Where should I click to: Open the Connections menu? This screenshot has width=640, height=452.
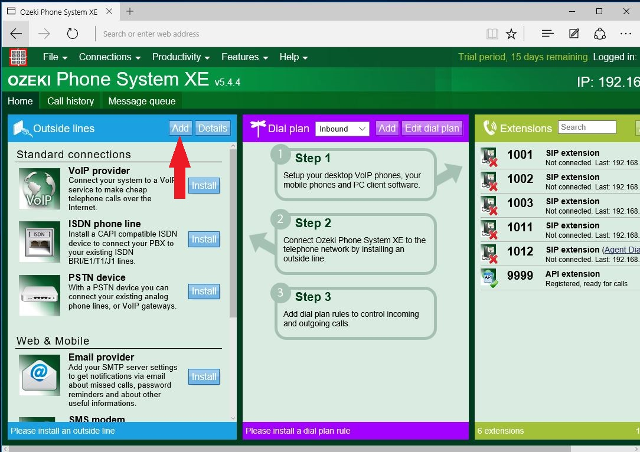[x=109, y=57]
